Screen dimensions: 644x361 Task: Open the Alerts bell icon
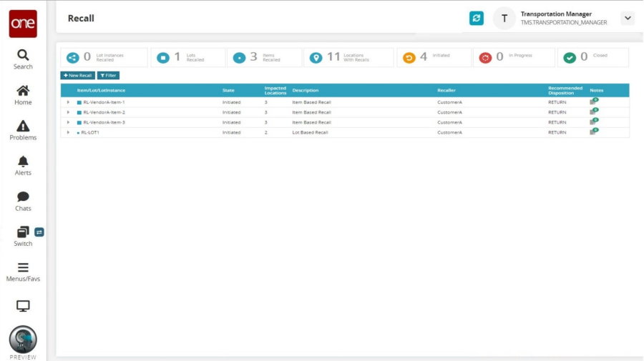pos(23,162)
